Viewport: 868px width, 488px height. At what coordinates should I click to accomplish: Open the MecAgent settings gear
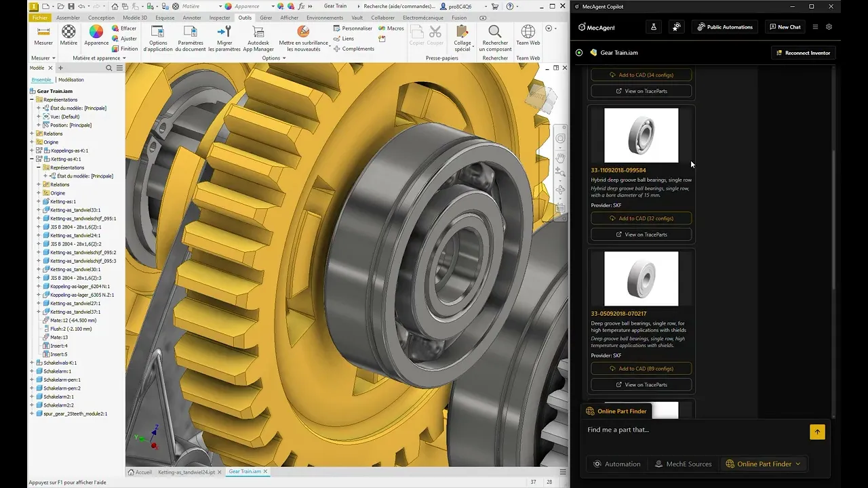point(829,27)
